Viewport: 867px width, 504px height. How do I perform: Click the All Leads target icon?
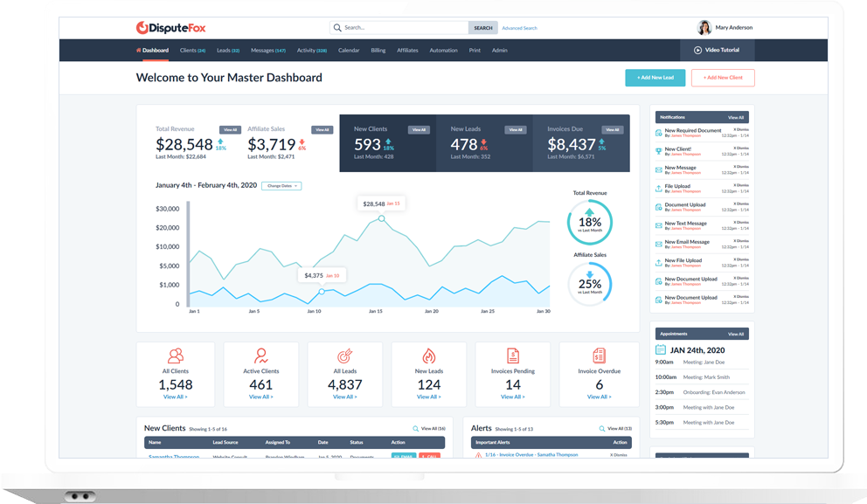click(x=344, y=356)
